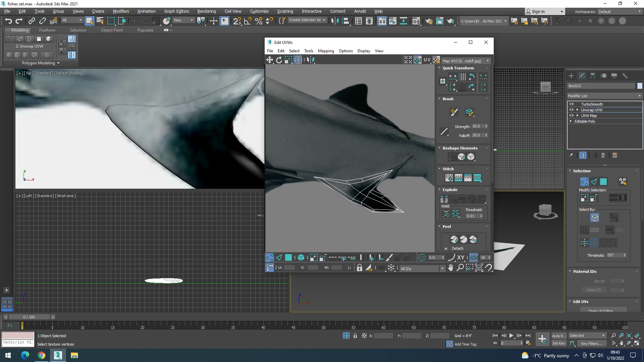Image resolution: width=644 pixels, height=362 pixels.
Task: Open Google Chrome from the Windows taskbar
Action: click(42, 355)
